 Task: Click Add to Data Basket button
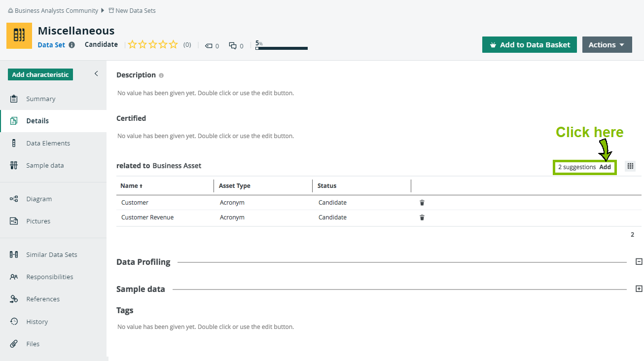(x=529, y=44)
